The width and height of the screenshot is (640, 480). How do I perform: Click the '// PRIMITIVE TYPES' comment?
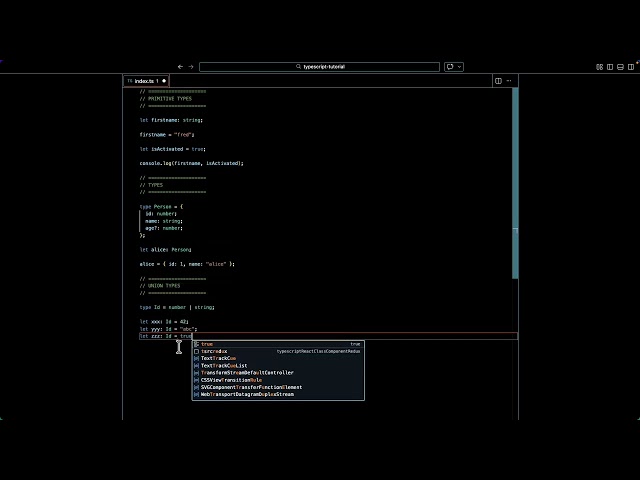click(x=165, y=99)
